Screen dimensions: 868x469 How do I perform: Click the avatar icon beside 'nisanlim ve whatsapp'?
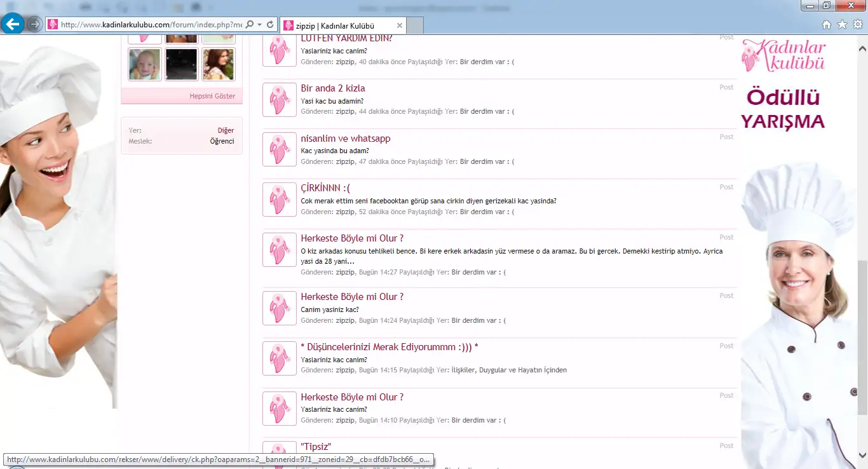280,149
